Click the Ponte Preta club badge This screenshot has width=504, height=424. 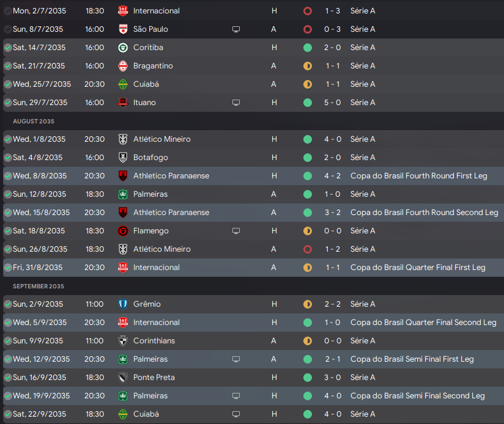123,378
